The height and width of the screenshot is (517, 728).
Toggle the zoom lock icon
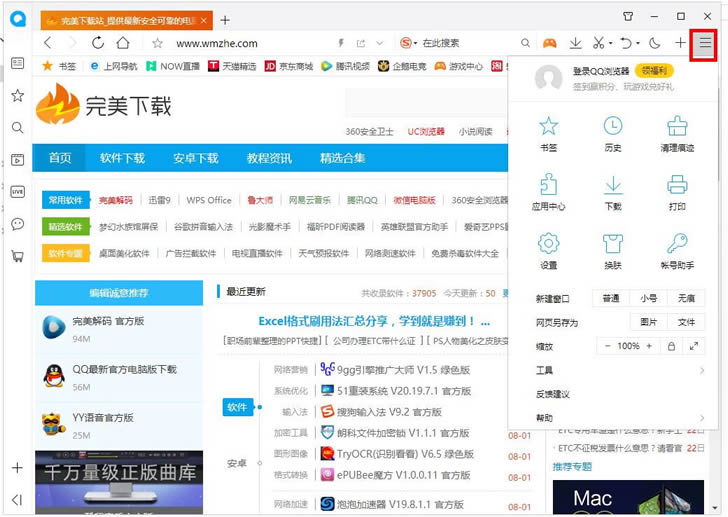pos(671,346)
